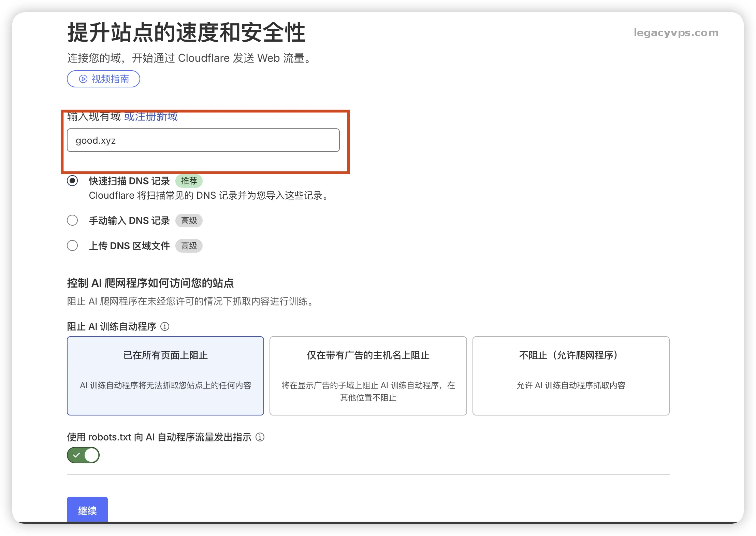Click the play icon in video guide button
Screen dimensions: 756x536
(83, 79)
